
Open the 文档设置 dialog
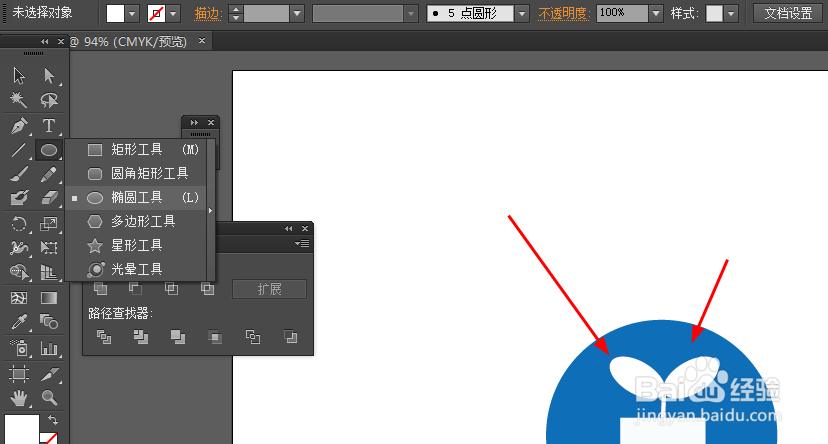pyautogui.click(x=788, y=13)
